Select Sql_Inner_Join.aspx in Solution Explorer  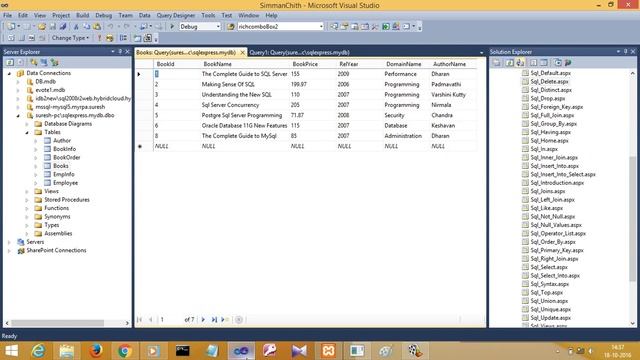tap(554, 158)
